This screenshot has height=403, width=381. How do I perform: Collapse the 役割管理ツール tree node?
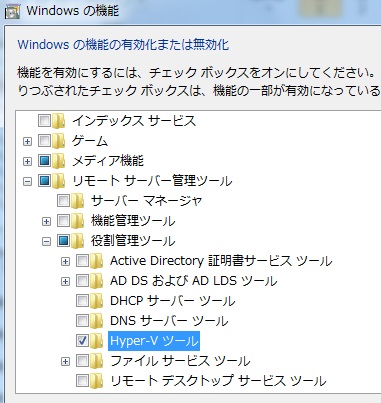pyautogui.click(x=46, y=242)
